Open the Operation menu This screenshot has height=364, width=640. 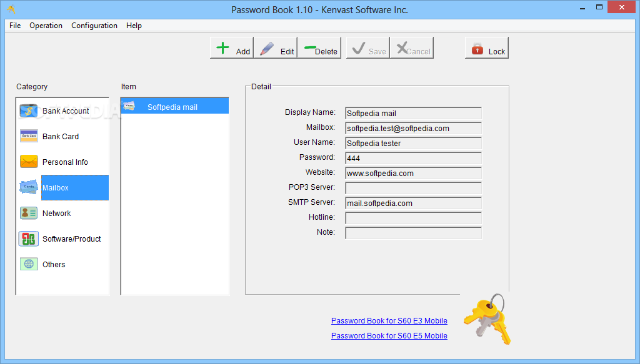(x=46, y=25)
